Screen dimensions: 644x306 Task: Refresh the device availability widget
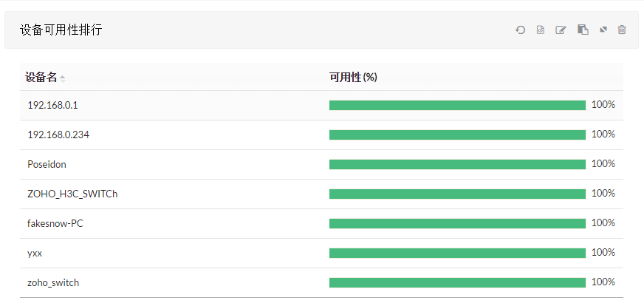pos(521,30)
